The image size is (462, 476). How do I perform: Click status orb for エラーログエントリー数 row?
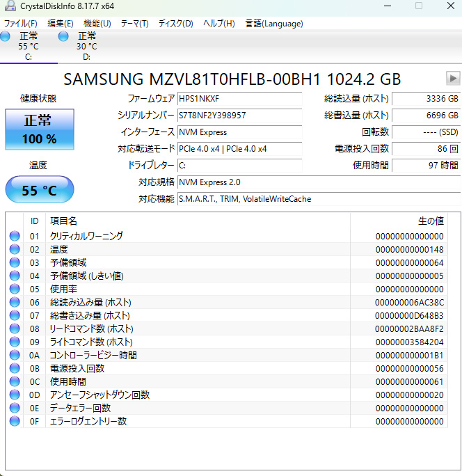15,421
